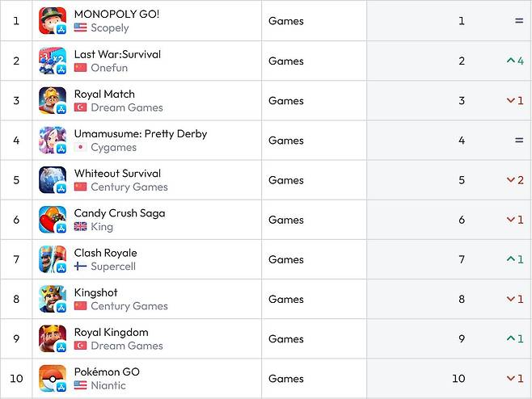Open the Royal Kingdom app icon
The width and height of the screenshot is (532, 399).
coord(53,338)
